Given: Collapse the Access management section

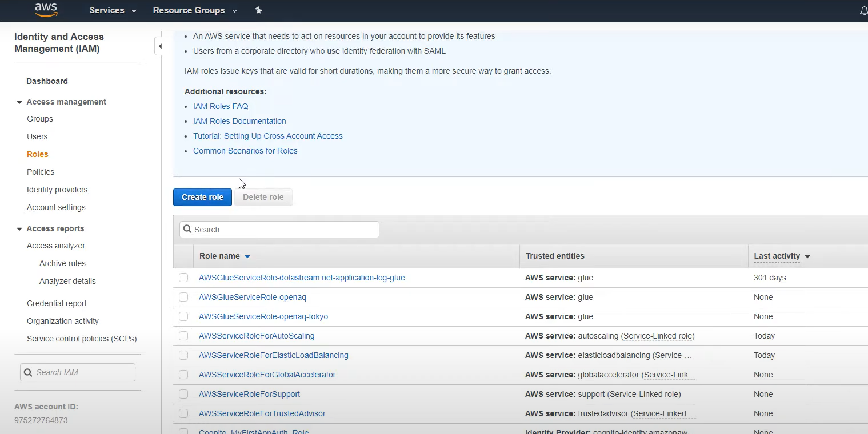Looking at the screenshot, I should (x=19, y=102).
